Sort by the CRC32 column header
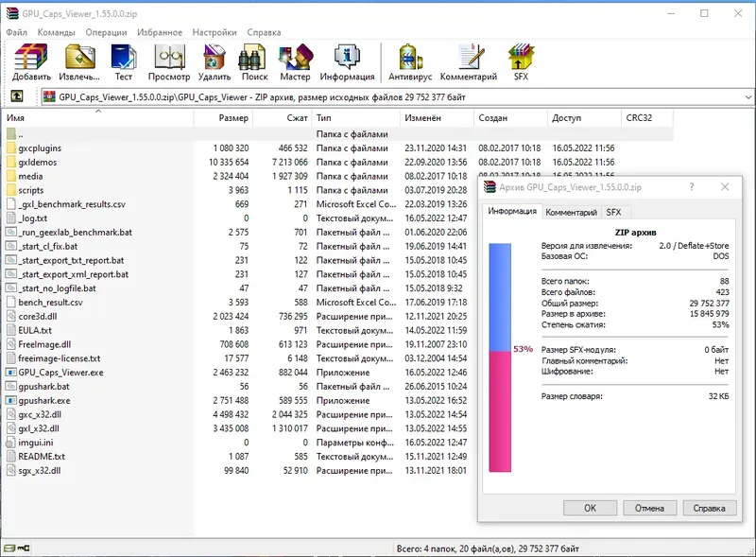 tap(647, 118)
